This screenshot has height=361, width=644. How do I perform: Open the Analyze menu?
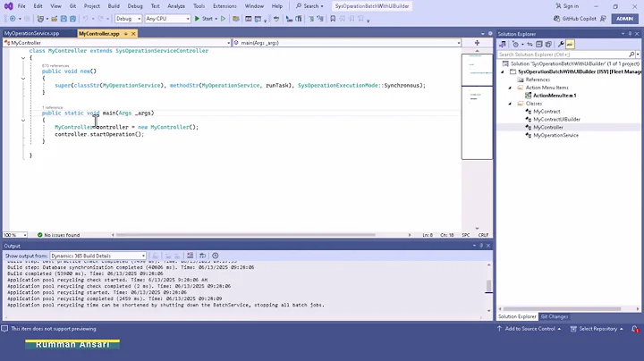tap(176, 6)
